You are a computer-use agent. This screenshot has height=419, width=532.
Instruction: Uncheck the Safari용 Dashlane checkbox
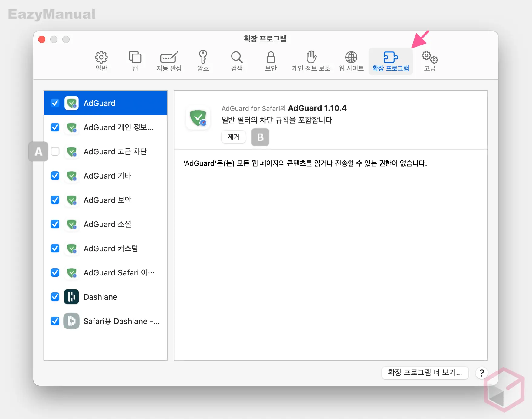click(x=55, y=321)
